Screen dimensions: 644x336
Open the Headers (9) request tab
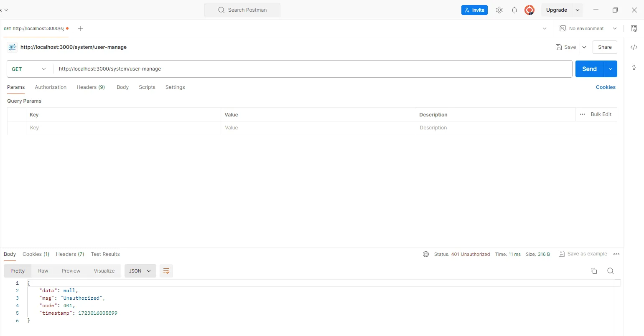[x=91, y=87]
